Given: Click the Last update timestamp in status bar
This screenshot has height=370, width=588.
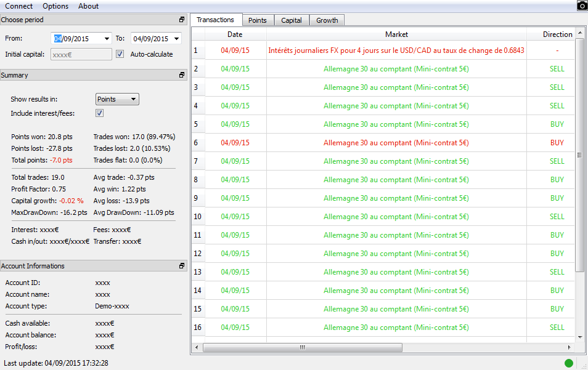Looking at the screenshot, I should [x=56, y=363].
